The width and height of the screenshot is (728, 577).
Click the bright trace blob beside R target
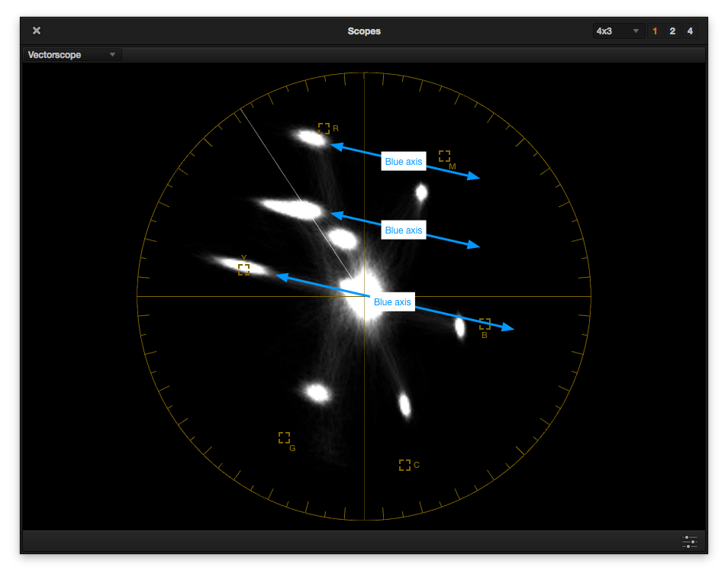311,138
